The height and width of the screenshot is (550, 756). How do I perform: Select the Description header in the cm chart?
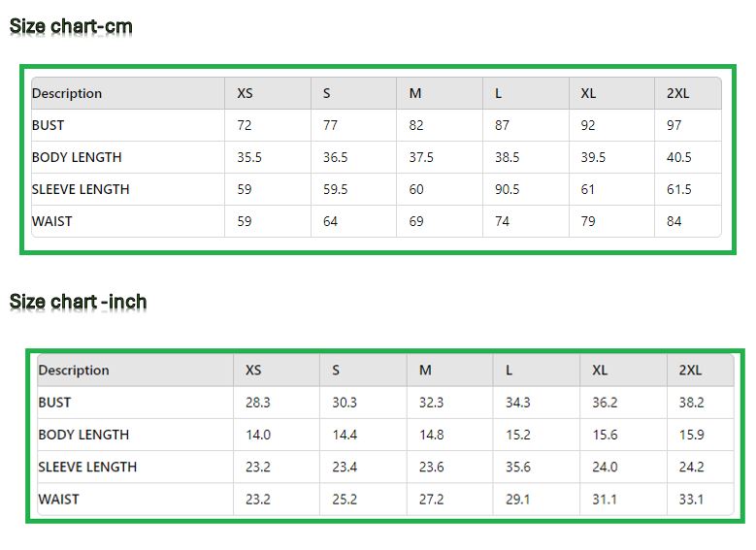67,93
